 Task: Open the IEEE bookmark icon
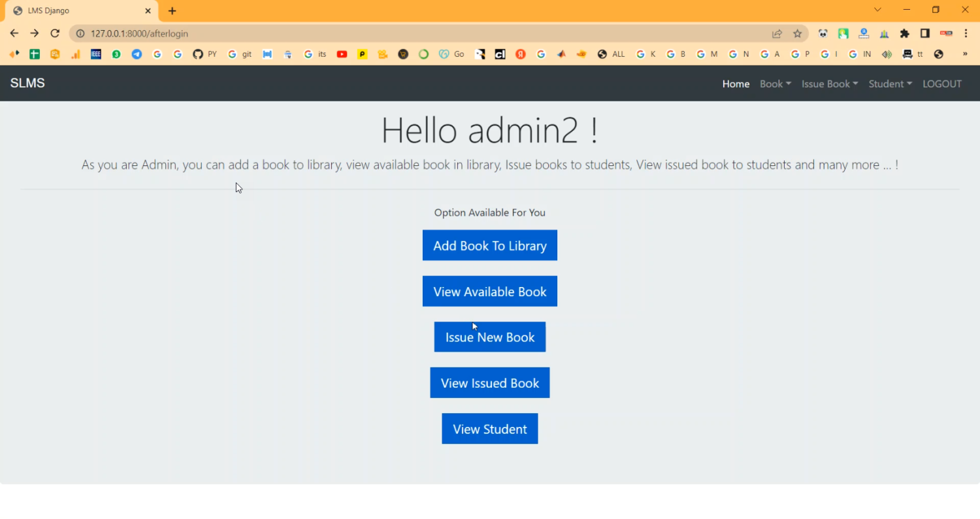point(96,54)
